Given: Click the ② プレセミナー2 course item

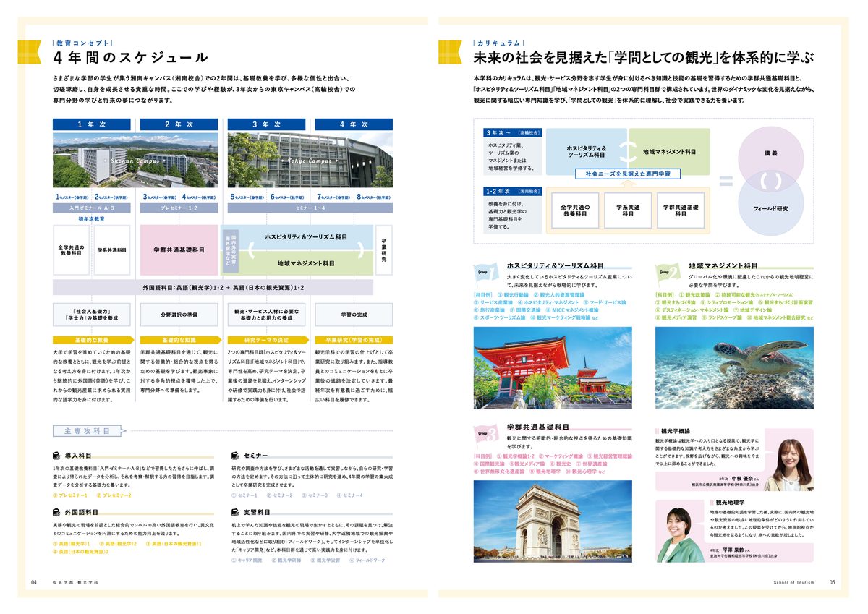Looking at the screenshot, I should (114, 495).
